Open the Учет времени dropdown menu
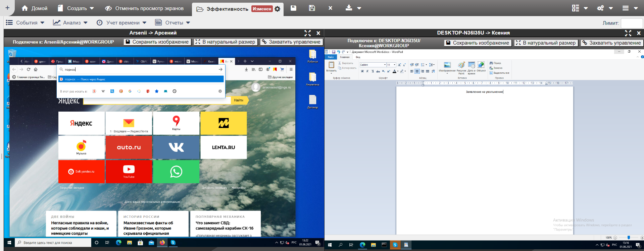 coord(121,22)
